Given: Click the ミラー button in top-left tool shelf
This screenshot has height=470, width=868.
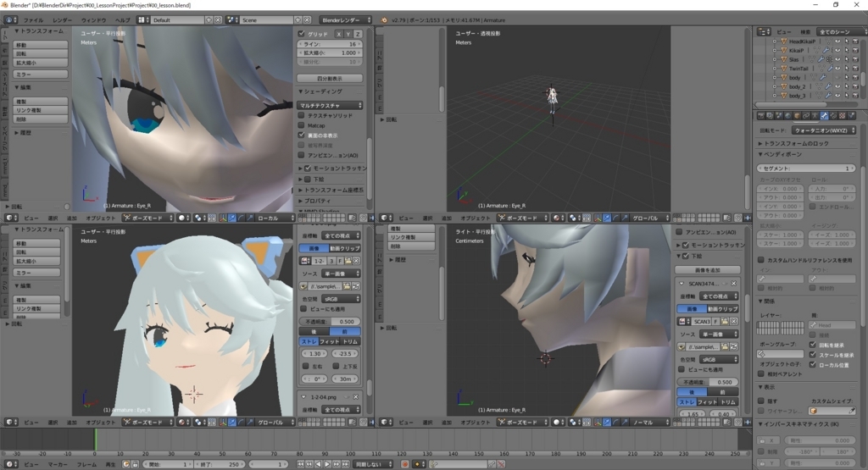Looking at the screenshot, I should coord(41,74).
